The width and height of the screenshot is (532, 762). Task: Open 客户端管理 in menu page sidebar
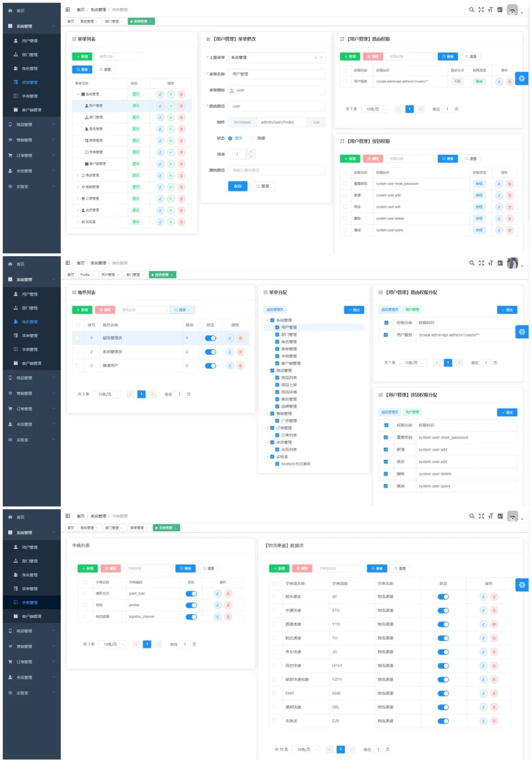[x=32, y=110]
